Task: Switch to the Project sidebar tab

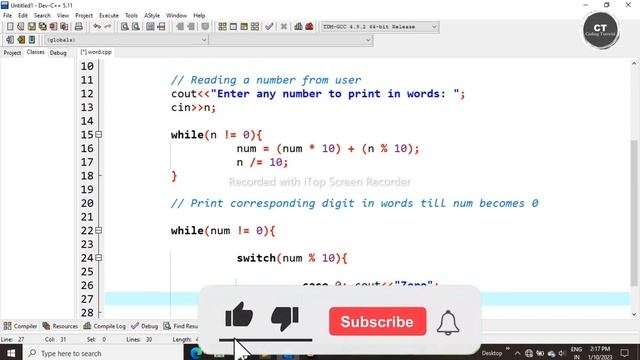Action: click(12, 53)
